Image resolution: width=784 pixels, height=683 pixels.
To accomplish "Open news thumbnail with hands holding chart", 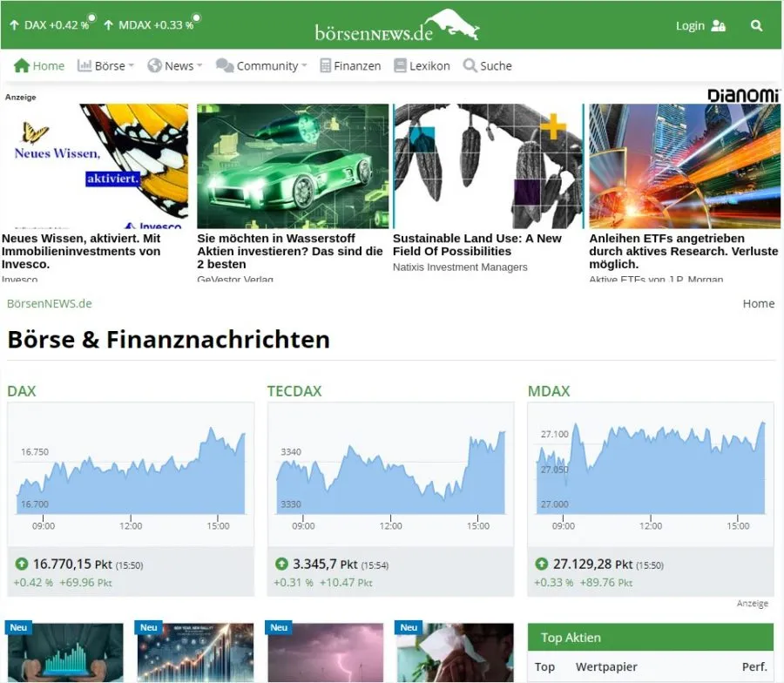I will click(64, 653).
